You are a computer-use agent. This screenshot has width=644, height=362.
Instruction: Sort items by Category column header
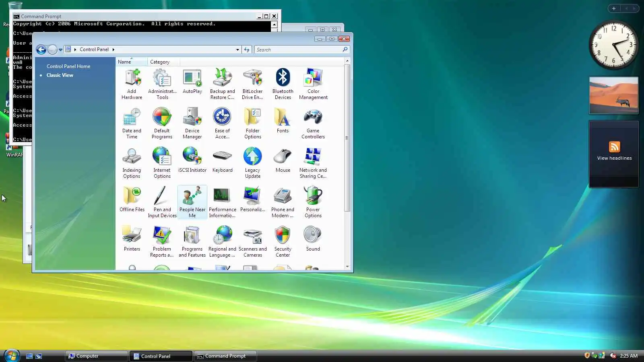pyautogui.click(x=163, y=62)
